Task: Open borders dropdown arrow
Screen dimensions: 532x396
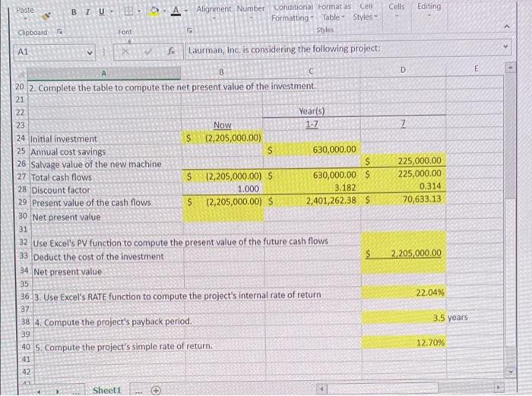Action: (x=138, y=11)
